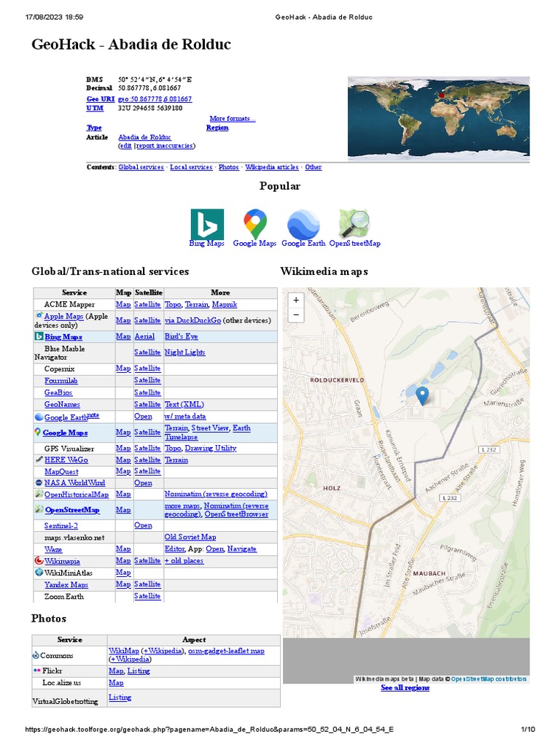Open Bing Maps Bird's Eye link
560x747 pixels.
(181, 336)
